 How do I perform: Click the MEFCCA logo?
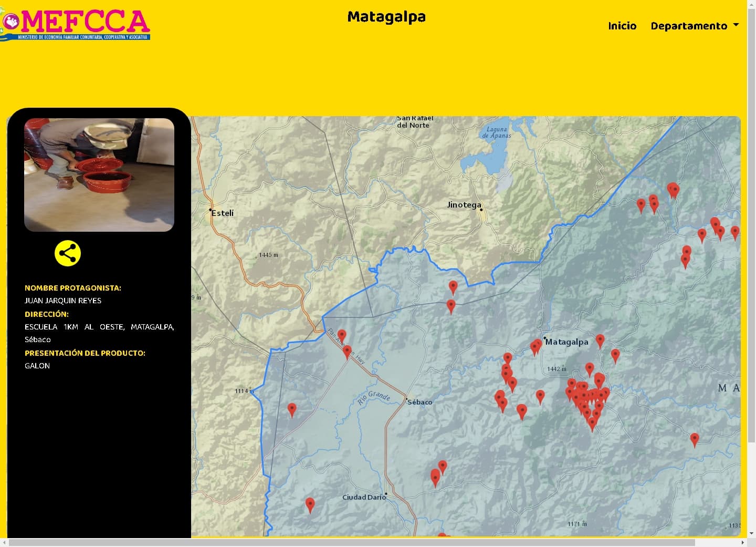point(76,24)
